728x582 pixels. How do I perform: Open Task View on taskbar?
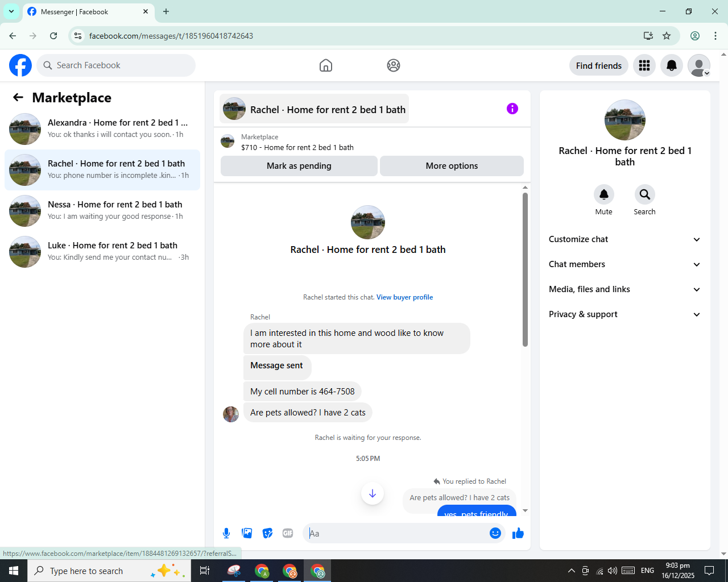pyautogui.click(x=205, y=571)
